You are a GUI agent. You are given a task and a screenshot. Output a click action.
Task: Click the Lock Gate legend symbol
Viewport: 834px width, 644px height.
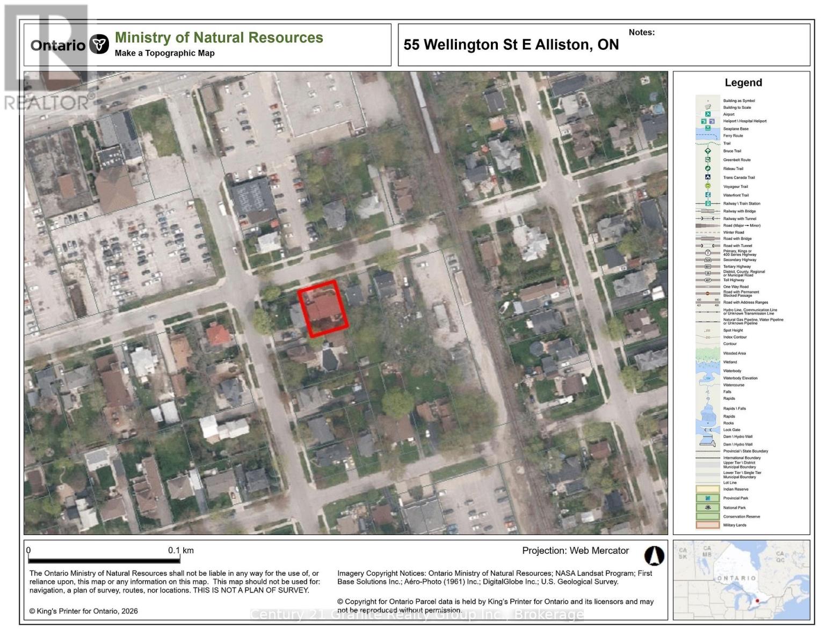(x=708, y=430)
